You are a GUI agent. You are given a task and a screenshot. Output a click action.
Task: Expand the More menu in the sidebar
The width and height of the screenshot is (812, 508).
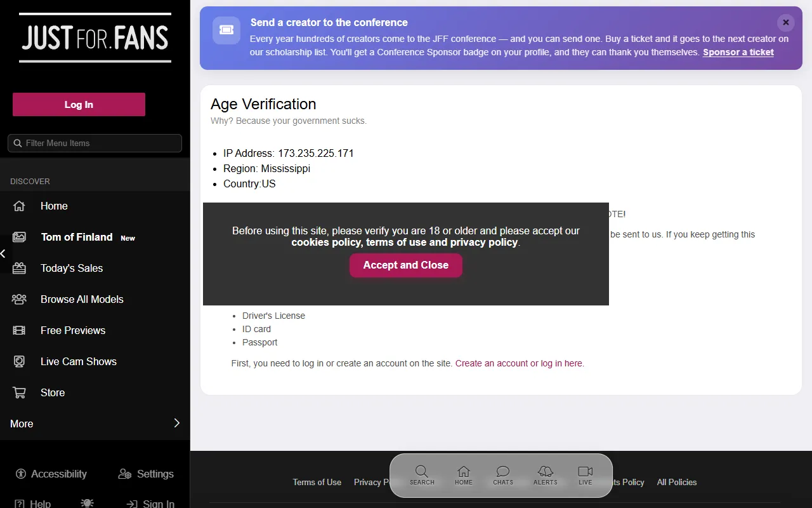95,424
